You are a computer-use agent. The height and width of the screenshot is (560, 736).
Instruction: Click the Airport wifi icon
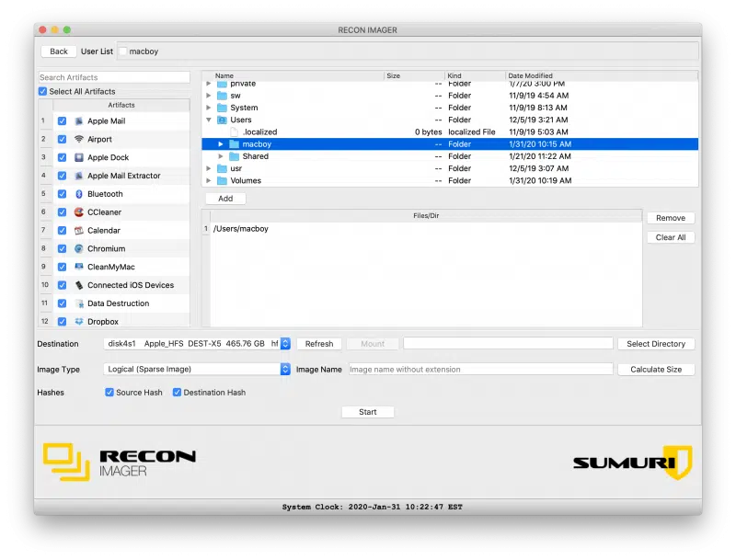coord(79,139)
